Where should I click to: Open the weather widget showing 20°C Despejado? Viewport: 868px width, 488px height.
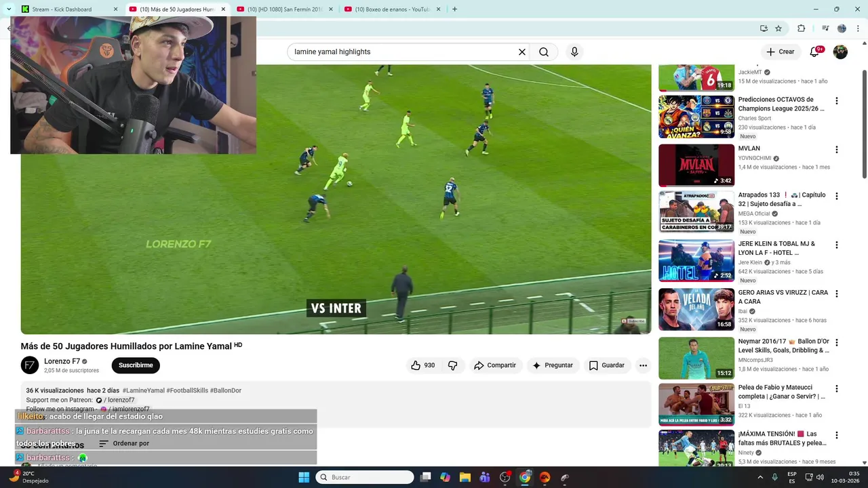pos(28,477)
